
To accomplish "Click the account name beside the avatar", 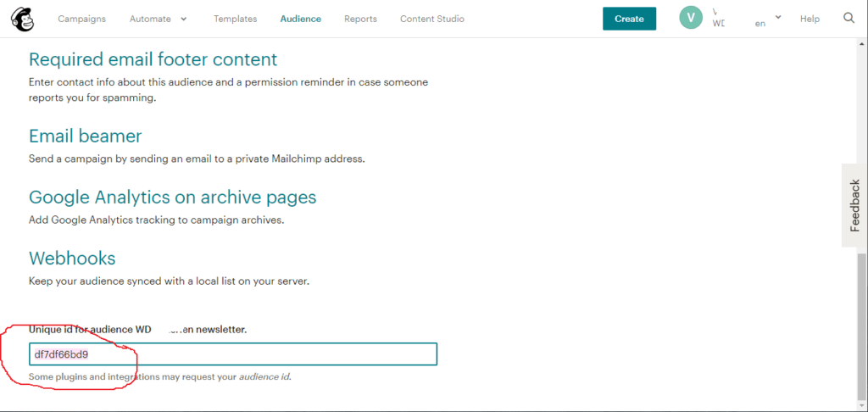I will click(719, 19).
